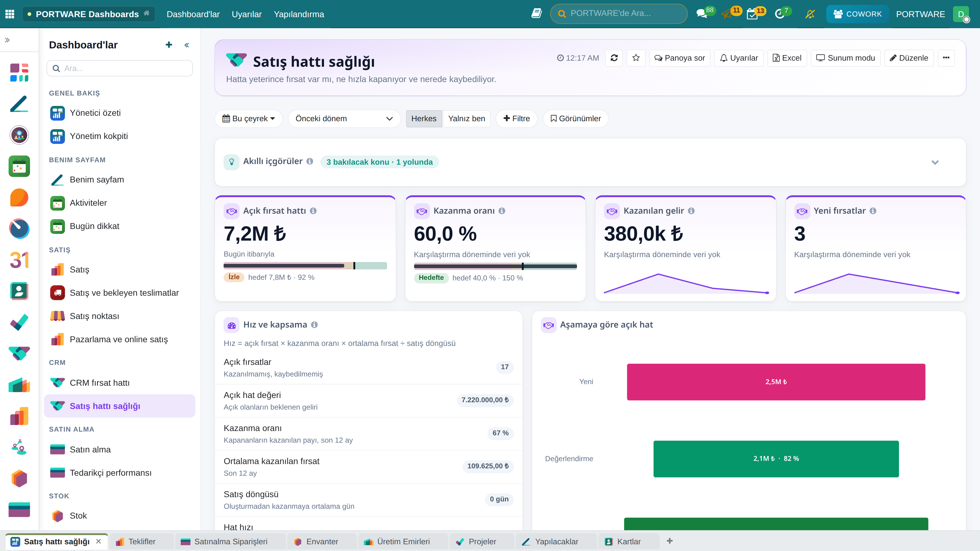Switch to the Teklifler bottom tab
This screenshot has width=980, height=551.
[141, 542]
